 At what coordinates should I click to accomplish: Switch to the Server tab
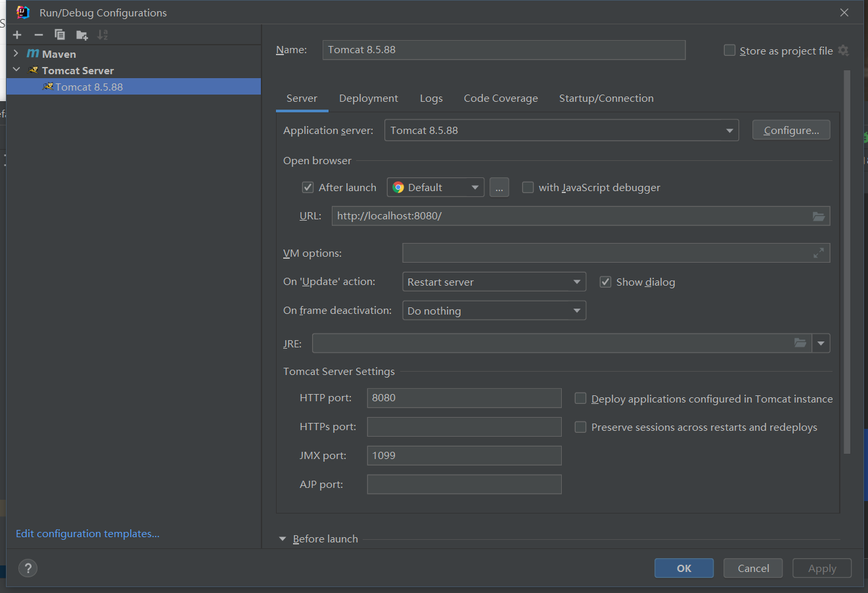point(302,98)
